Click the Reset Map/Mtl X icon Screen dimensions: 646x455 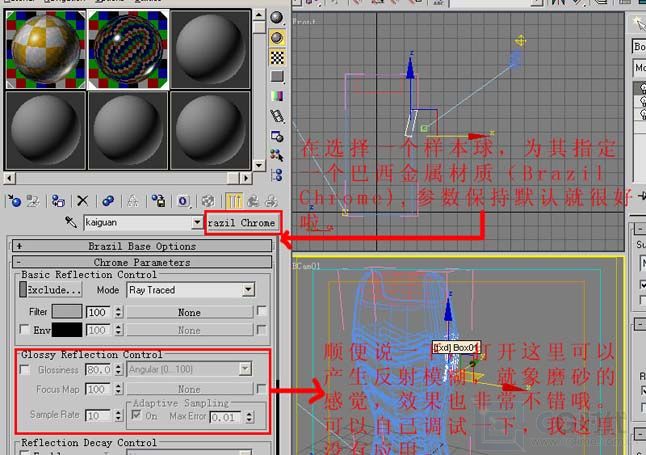(83, 201)
